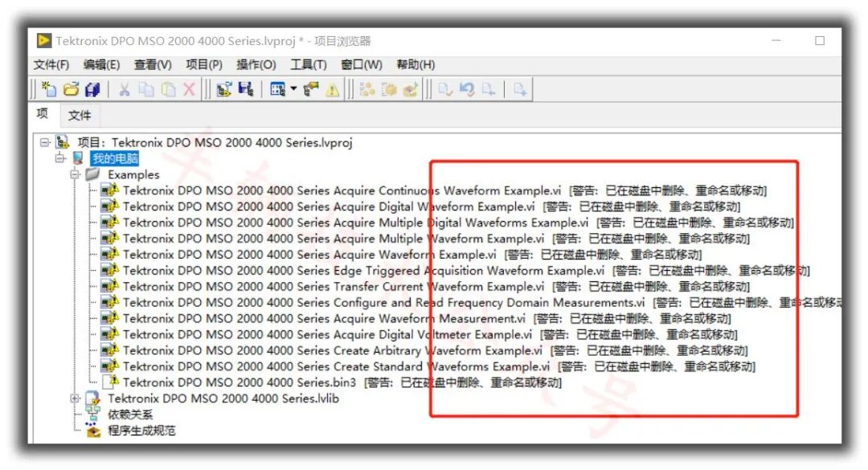Select Create Standard Waveforms Example.vi

(439, 366)
